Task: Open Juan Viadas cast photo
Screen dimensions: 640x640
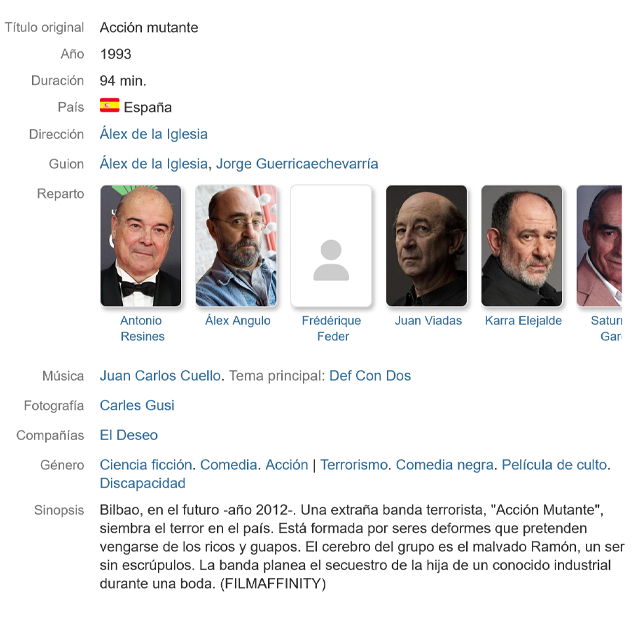Action: pos(427,246)
